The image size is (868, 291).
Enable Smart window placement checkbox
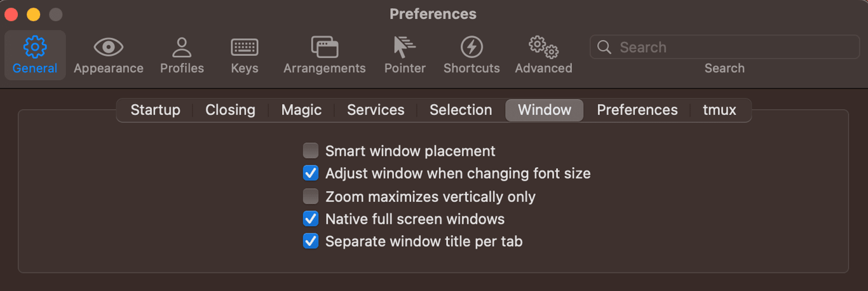pos(311,151)
